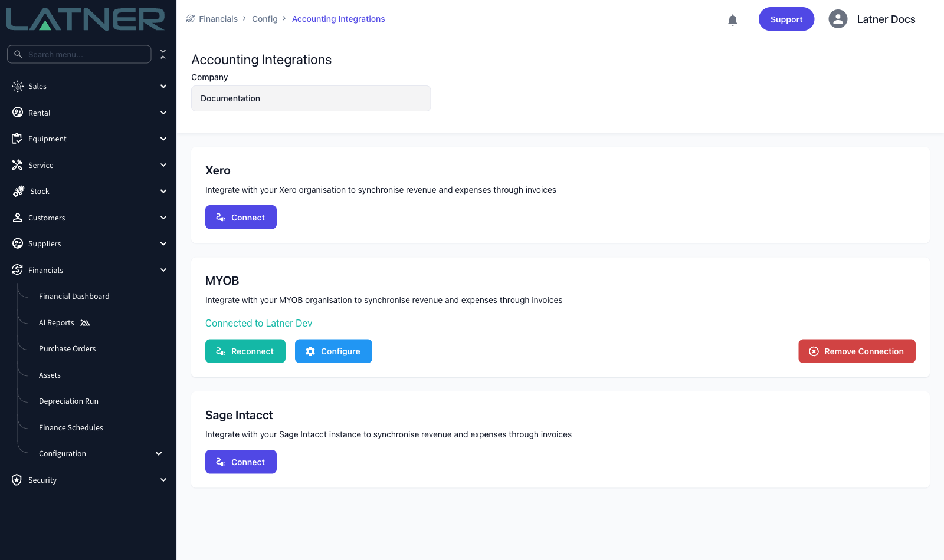944x560 pixels.
Task: Click the Stock sidebar icon
Action: pos(18,191)
